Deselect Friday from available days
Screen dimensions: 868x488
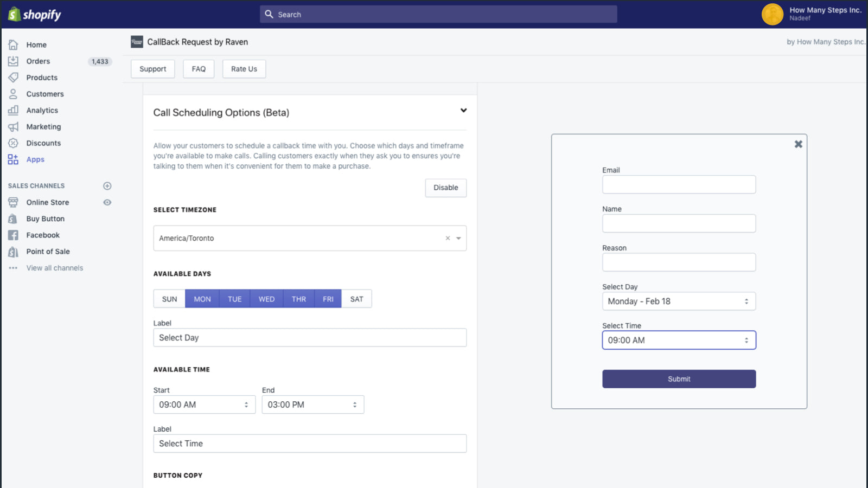pos(328,298)
